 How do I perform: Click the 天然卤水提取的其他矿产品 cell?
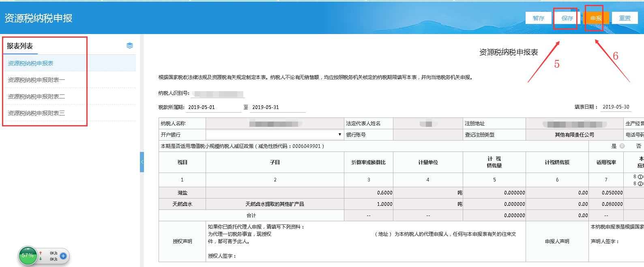click(275, 204)
